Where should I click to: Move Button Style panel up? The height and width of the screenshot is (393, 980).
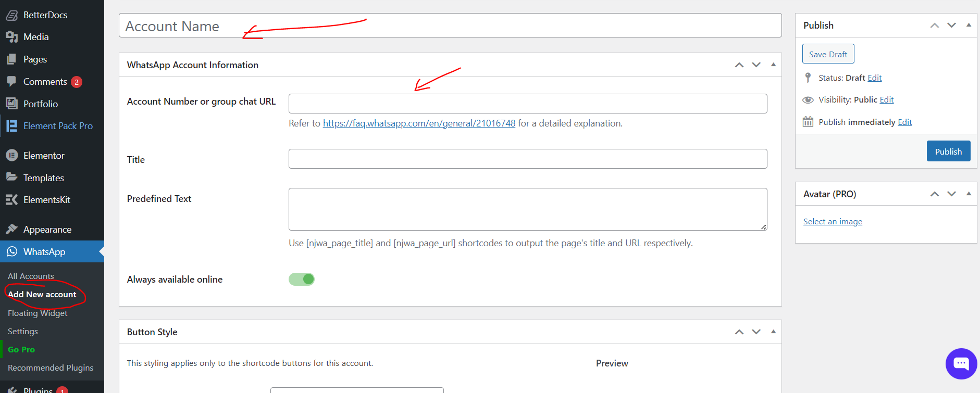pos(739,332)
